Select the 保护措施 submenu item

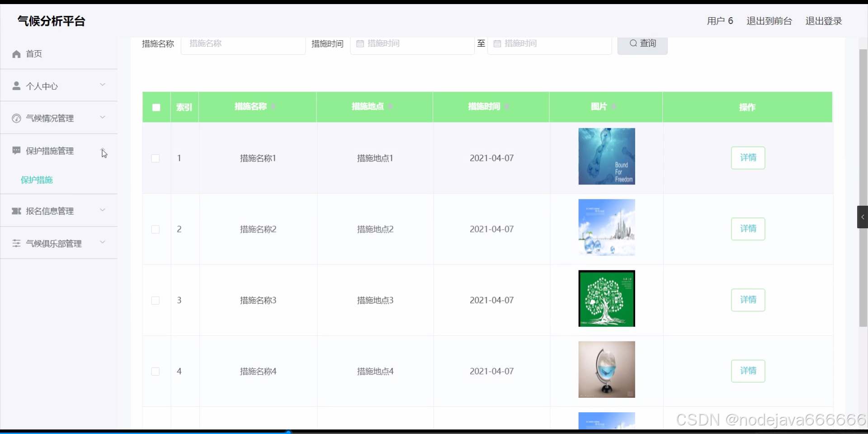coord(37,180)
